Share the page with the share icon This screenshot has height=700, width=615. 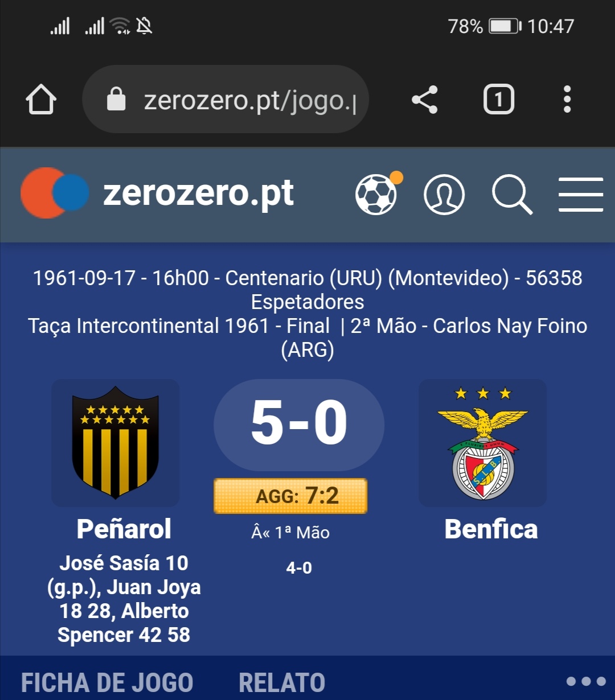tap(425, 100)
